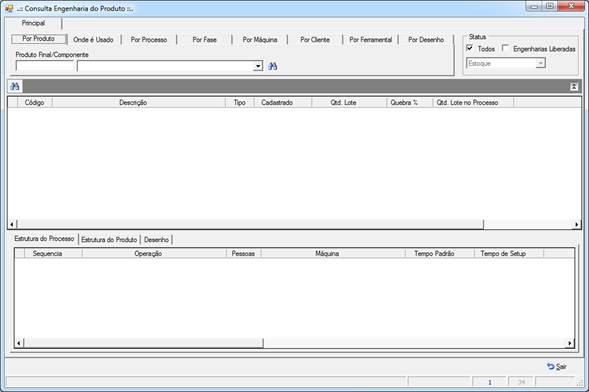Switch to Onde é Usado tab
This screenshot has height=392, width=589.
coord(94,39)
